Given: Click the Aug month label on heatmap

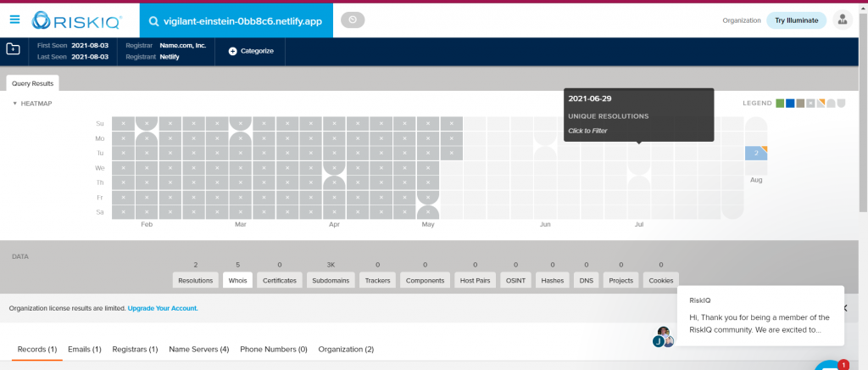Looking at the screenshot, I should click(x=756, y=180).
